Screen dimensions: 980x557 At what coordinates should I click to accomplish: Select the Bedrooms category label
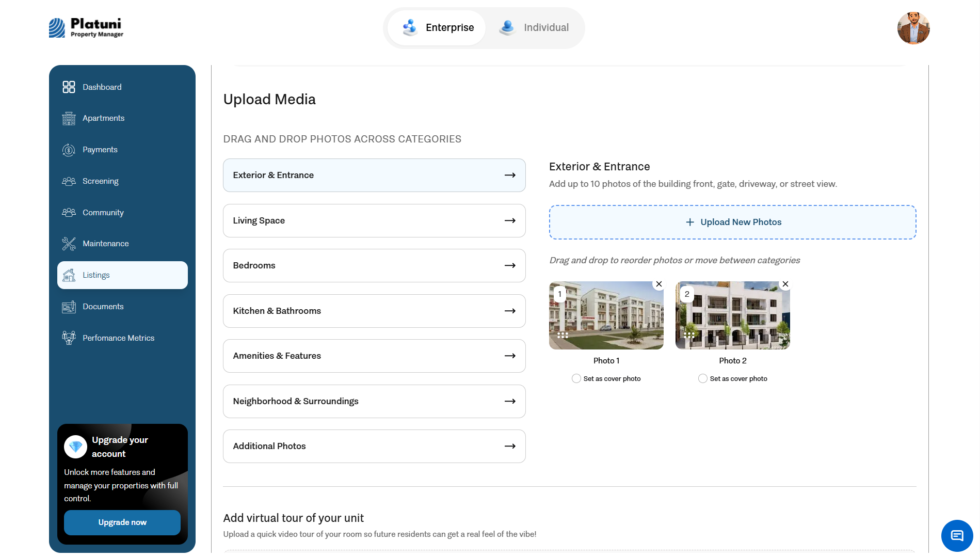(254, 265)
